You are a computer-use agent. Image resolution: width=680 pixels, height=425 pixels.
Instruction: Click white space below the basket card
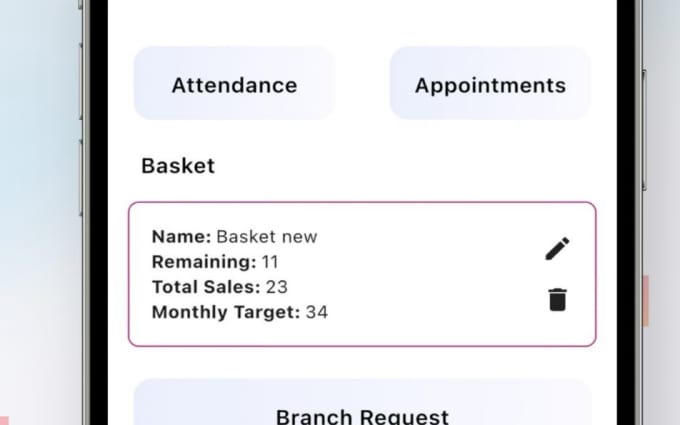pos(363,363)
